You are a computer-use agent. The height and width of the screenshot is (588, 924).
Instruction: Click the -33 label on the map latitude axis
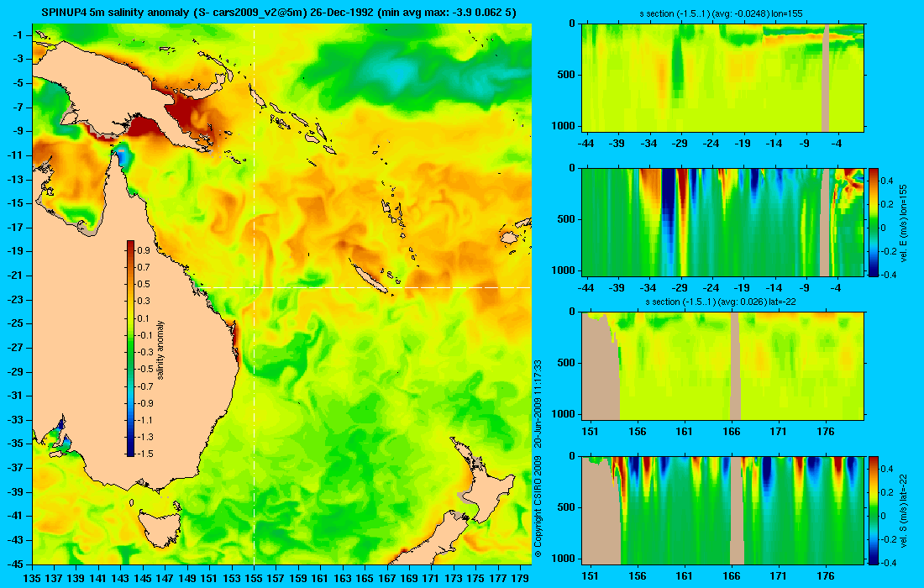click(x=17, y=419)
